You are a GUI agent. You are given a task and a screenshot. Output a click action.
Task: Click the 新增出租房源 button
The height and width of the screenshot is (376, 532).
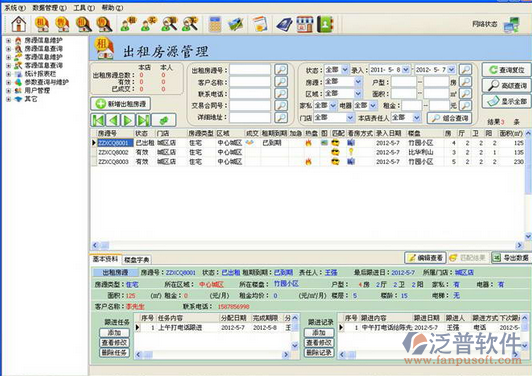pyautogui.click(x=121, y=104)
